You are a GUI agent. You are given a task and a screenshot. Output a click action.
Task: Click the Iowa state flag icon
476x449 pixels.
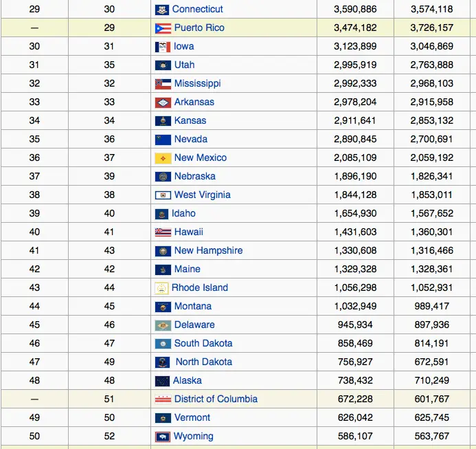[x=162, y=47]
